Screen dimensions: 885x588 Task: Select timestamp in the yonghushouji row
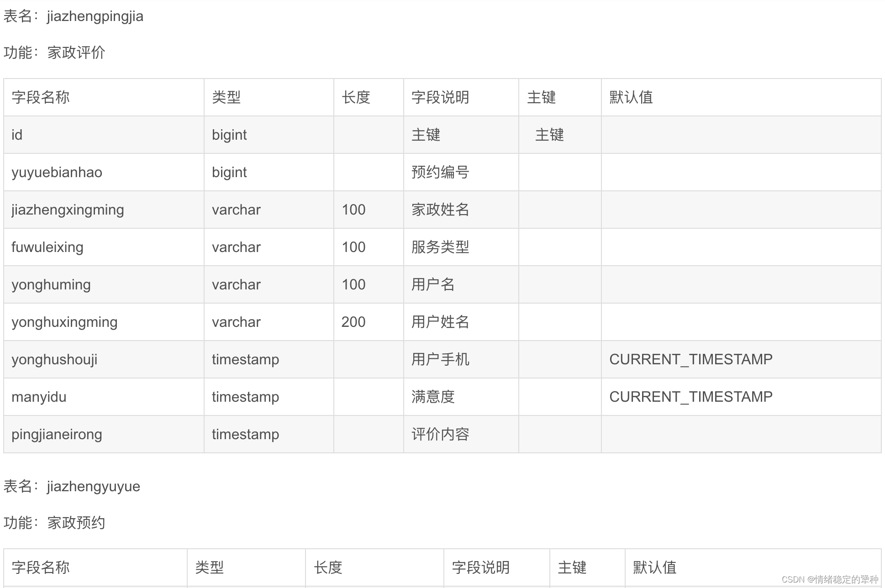245,359
